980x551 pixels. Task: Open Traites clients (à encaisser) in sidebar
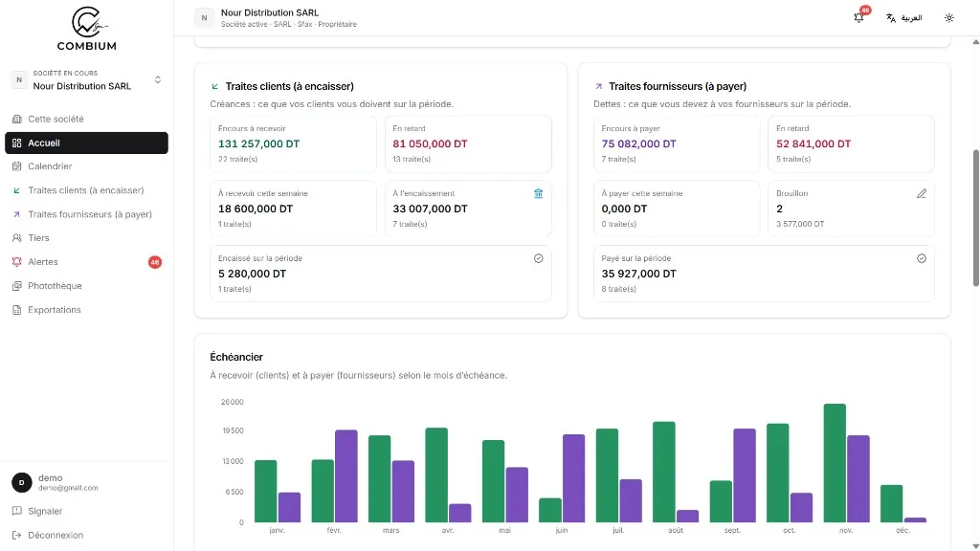point(86,190)
